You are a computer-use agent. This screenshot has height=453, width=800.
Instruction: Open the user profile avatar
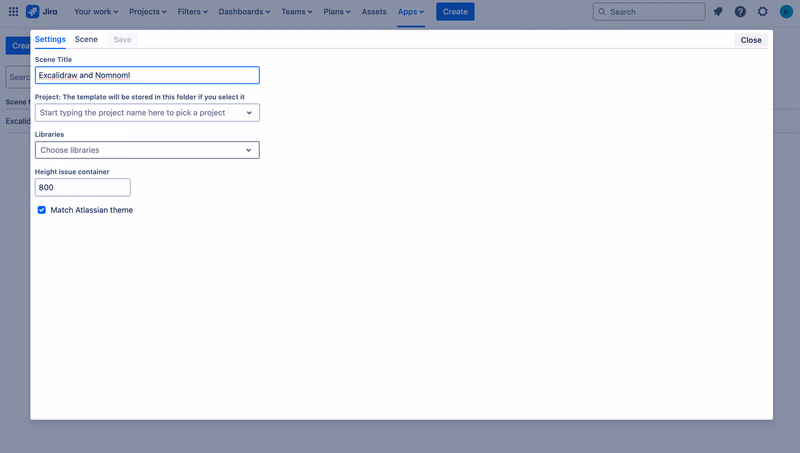(x=786, y=11)
